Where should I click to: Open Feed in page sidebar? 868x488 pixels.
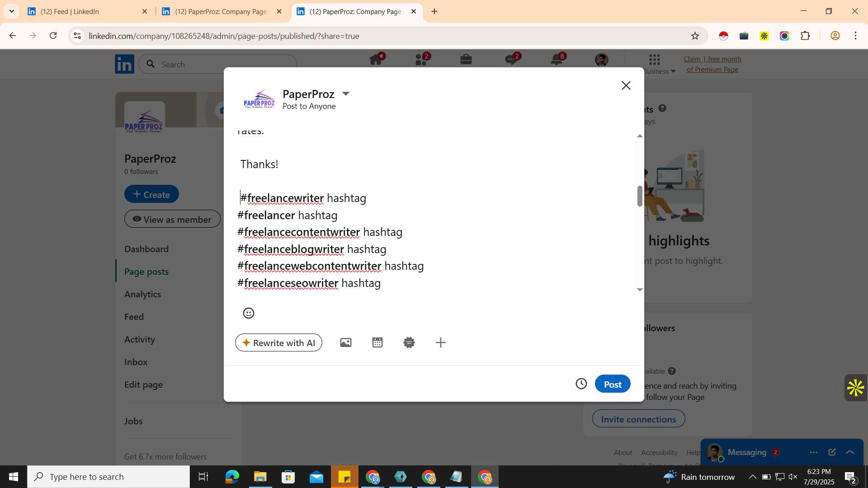(134, 317)
